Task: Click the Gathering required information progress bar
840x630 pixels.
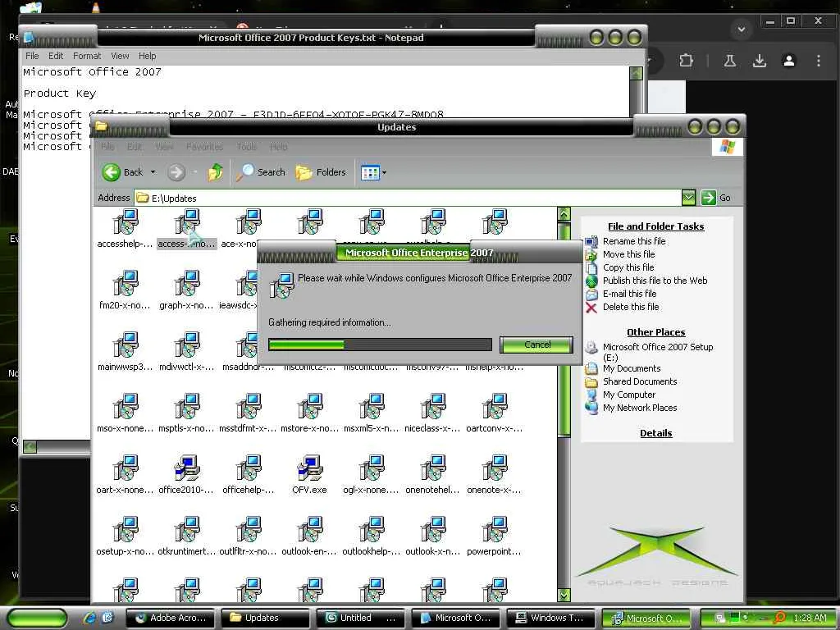Action: click(x=380, y=345)
